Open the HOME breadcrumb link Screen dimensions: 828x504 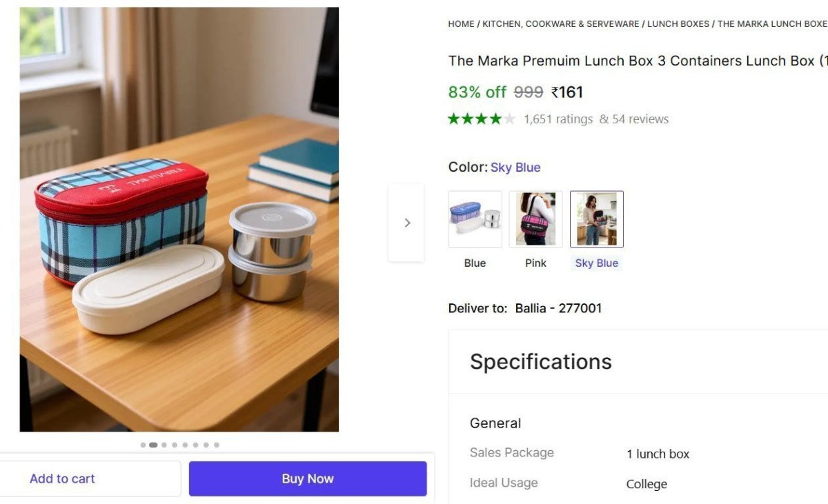461,23
